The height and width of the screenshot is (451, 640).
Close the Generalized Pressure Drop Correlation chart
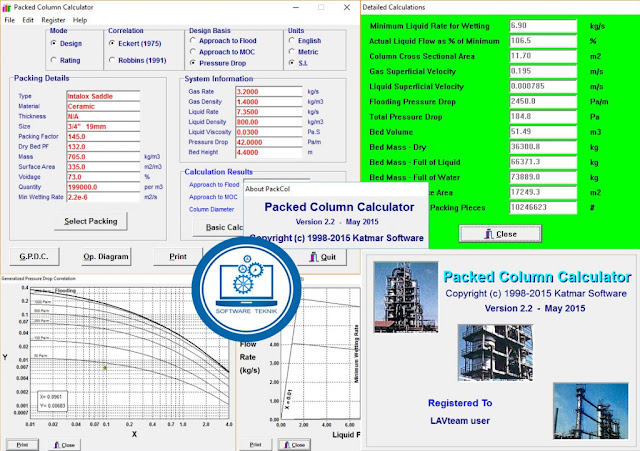64,444
